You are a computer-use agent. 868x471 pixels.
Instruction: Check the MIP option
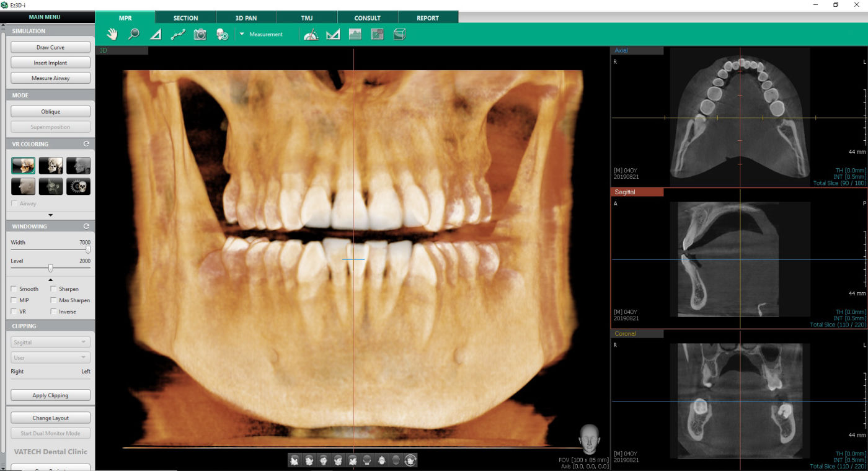pos(14,300)
